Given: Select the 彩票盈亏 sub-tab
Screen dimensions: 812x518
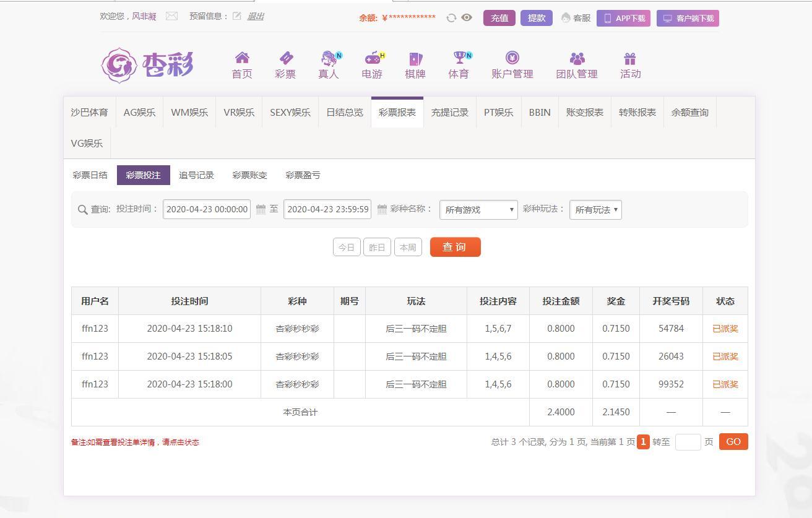Looking at the screenshot, I should 303,175.
